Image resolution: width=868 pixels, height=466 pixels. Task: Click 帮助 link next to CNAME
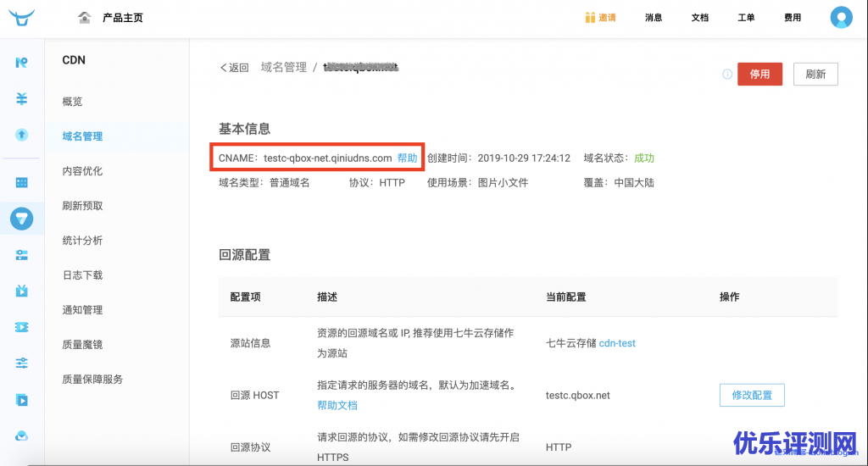click(408, 158)
